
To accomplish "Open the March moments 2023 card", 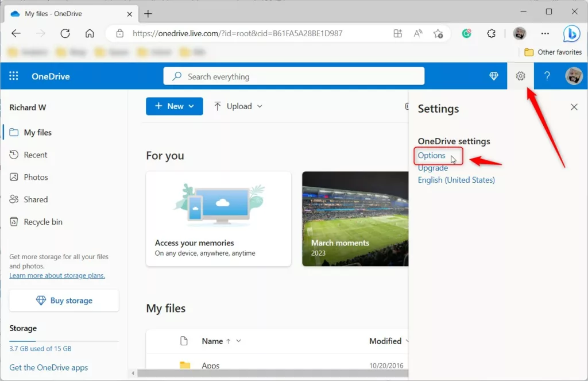I will pos(355,219).
